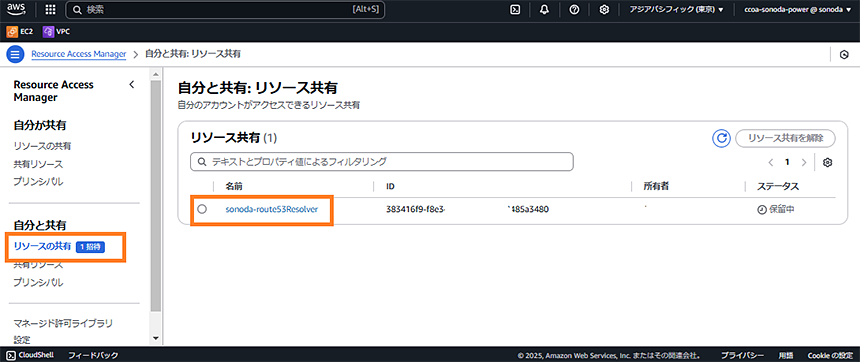Open 共有リソース under 自分が共有
The width and height of the screenshot is (860, 362).
coord(38,164)
